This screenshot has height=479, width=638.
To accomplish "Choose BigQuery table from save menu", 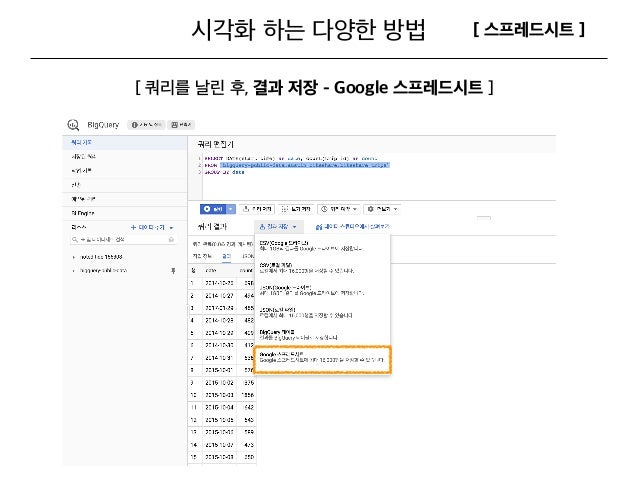I will pyautogui.click(x=322, y=335).
